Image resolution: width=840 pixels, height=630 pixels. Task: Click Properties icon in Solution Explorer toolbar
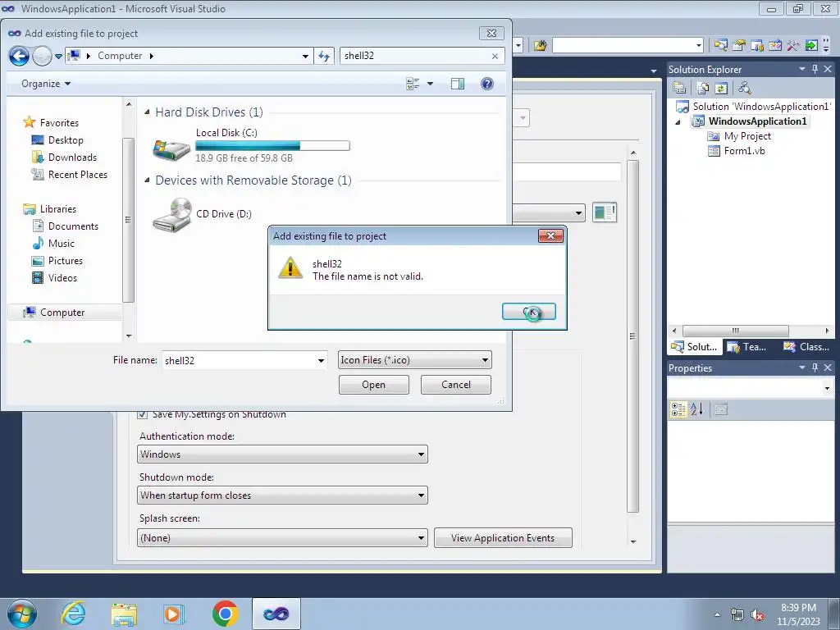pyautogui.click(x=679, y=88)
